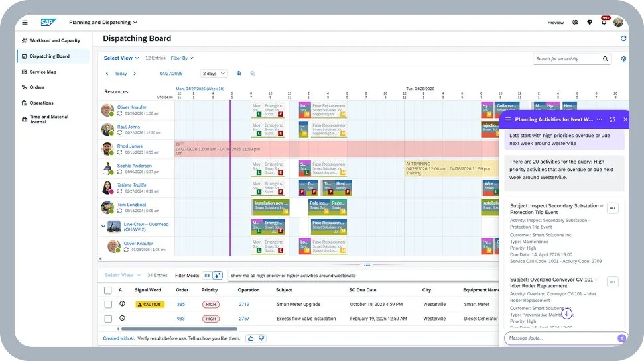Click the AI filter query input
This screenshot has width=644, height=361.
tap(363, 276)
